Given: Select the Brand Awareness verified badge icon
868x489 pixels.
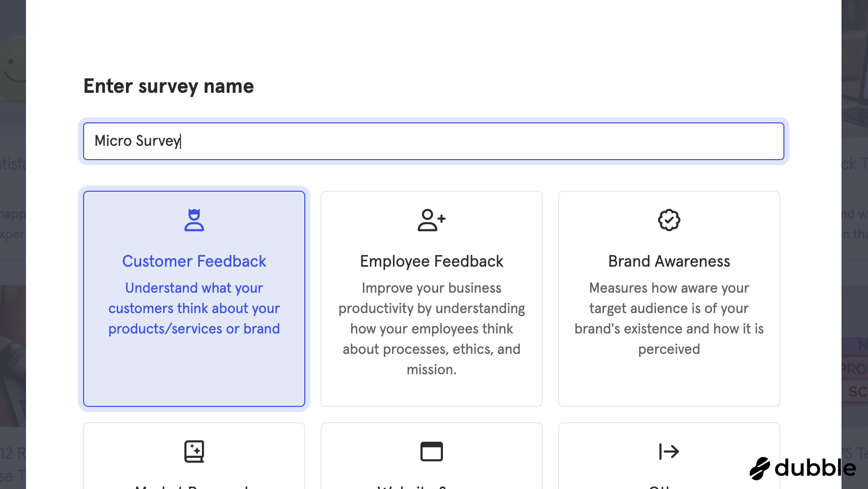Looking at the screenshot, I should (669, 220).
